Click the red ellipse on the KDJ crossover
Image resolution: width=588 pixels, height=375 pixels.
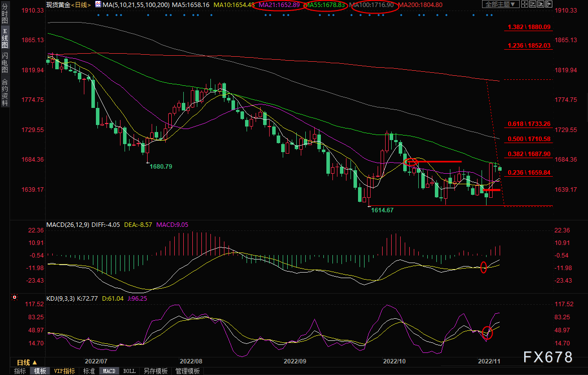487,332
